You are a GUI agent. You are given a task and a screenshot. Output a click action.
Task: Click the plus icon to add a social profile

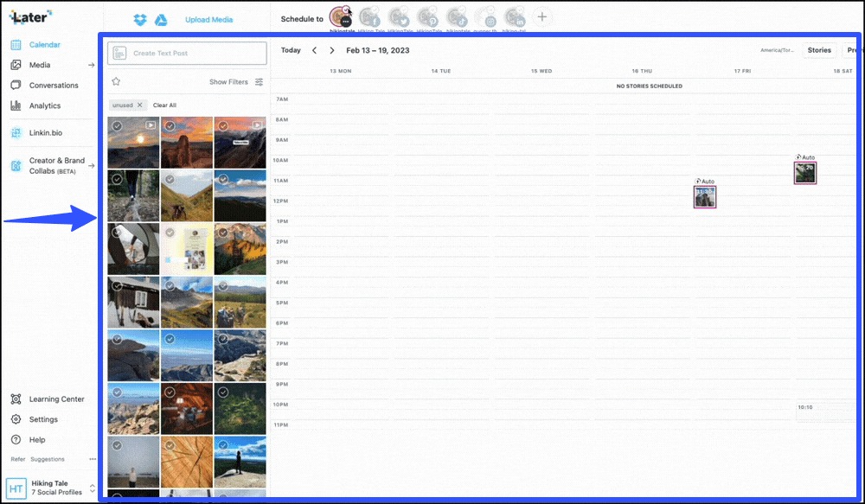[x=542, y=16]
